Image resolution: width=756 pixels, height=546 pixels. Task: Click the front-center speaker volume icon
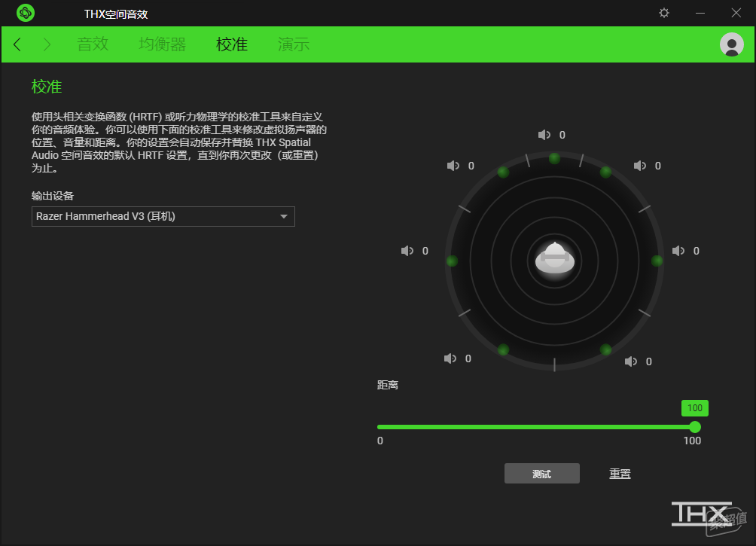(544, 135)
